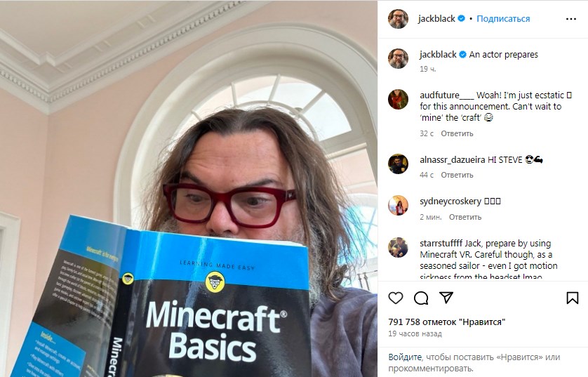Image resolution: width=588 pixels, height=377 pixels.
Task: Open the sydneycroskery commenter's avatar
Action: tap(398, 205)
